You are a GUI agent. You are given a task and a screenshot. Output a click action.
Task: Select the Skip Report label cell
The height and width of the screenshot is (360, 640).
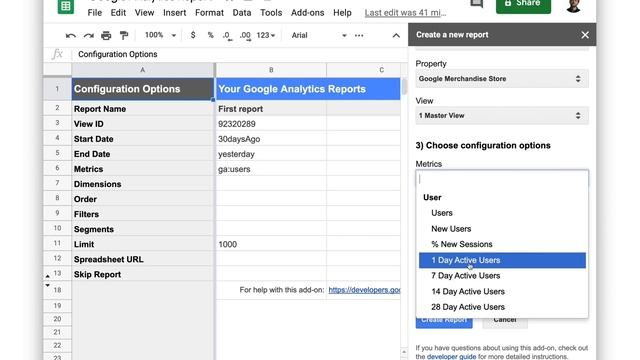click(x=142, y=275)
